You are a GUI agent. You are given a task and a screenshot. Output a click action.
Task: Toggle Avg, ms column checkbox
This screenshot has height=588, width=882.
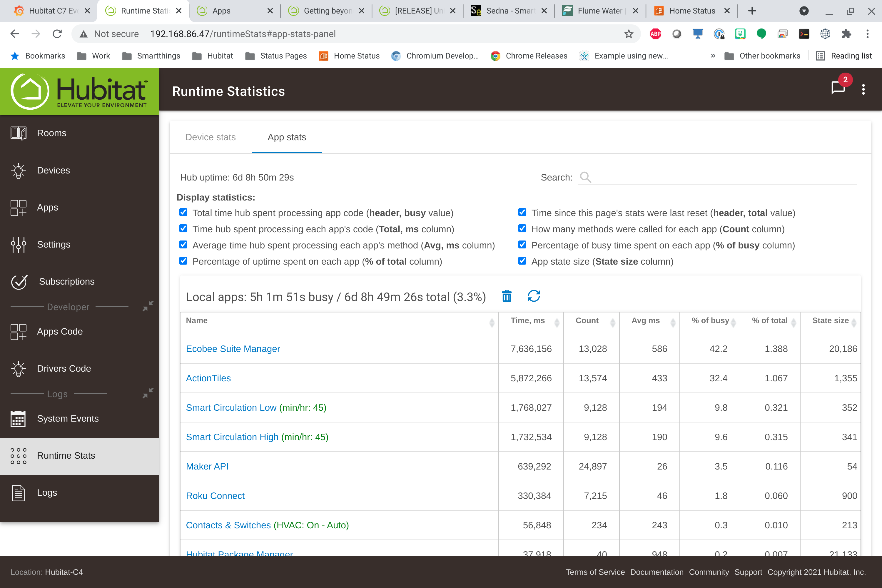(183, 245)
